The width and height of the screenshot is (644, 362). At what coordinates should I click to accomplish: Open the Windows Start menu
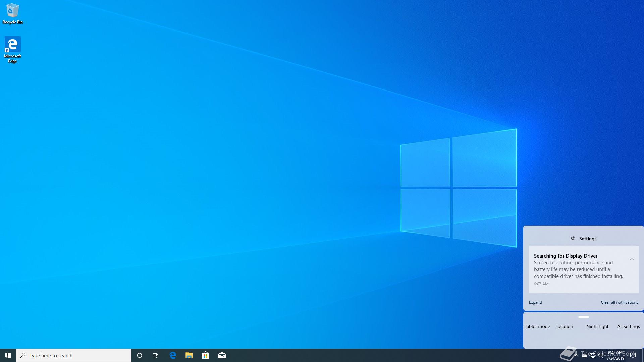click(8, 355)
